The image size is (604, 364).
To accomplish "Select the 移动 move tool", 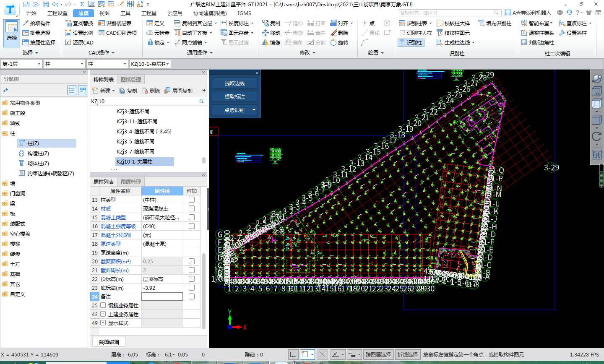I will [x=271, y=33].
